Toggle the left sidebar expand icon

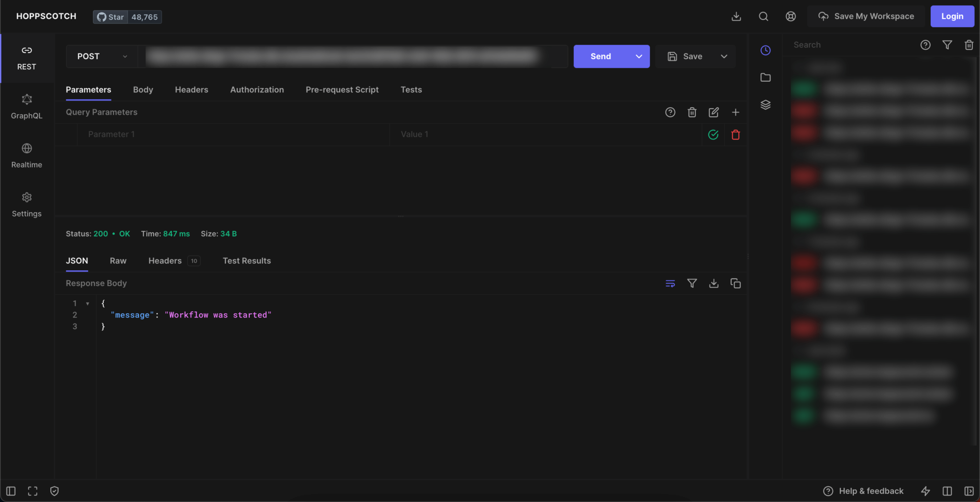[11, 491]
